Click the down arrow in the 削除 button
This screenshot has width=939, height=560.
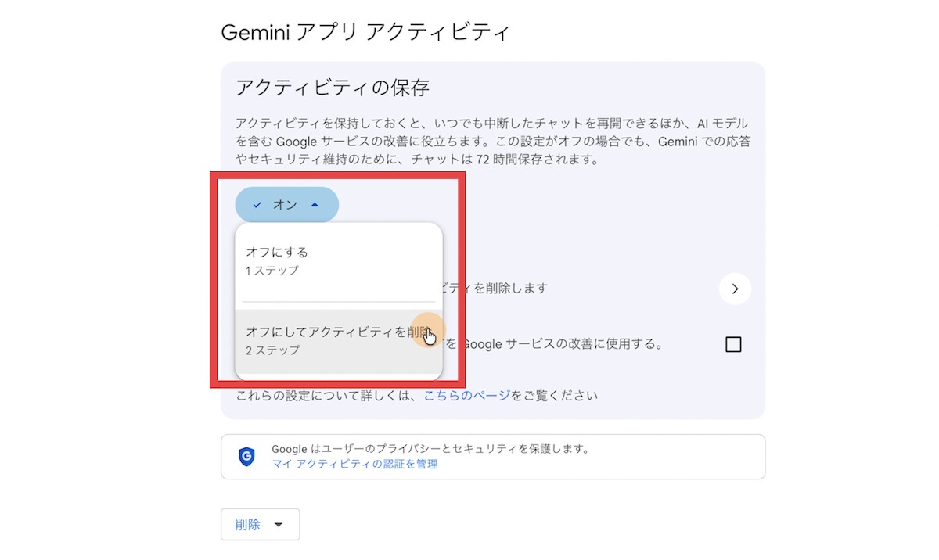click(x=279, y=526)
